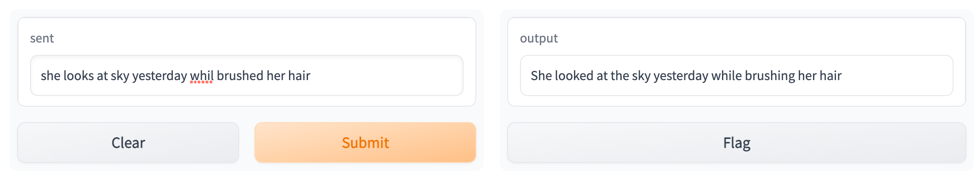Click the capitalized 'She' in output

pos(541,76)
